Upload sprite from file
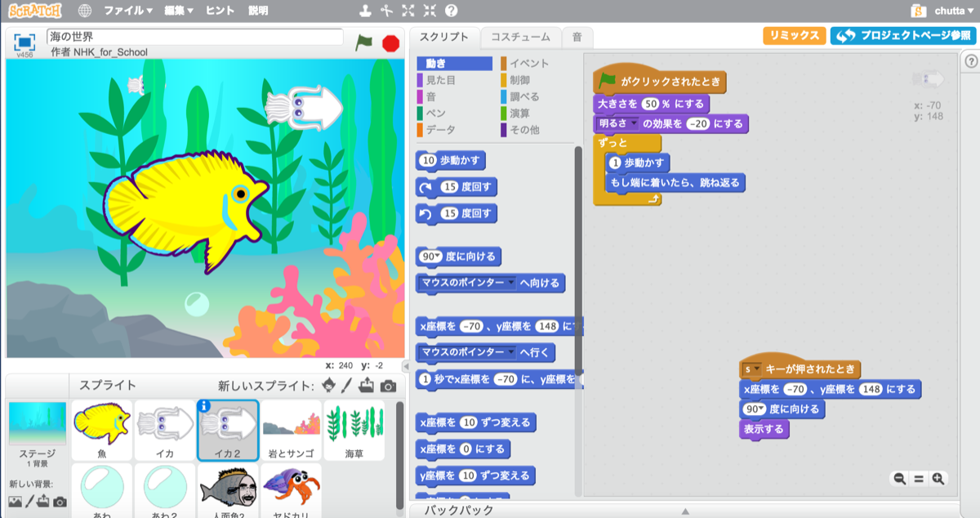 click(367, 386)
